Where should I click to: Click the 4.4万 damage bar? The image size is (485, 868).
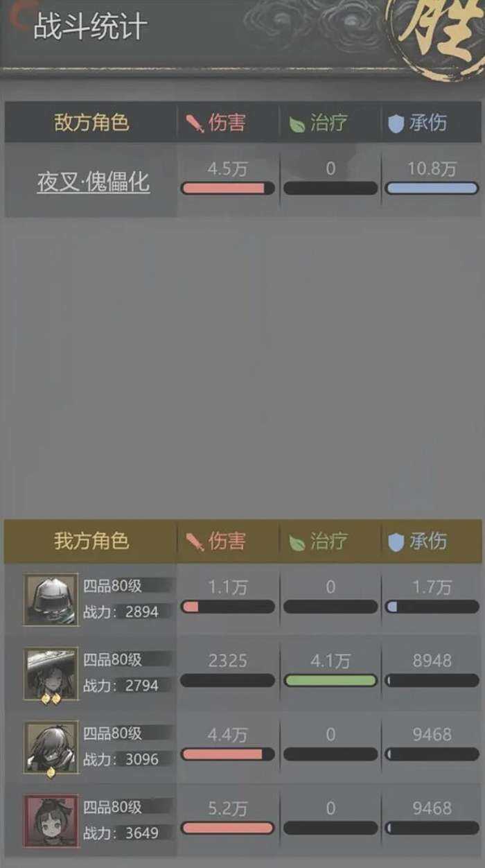(x=228, y=754)
